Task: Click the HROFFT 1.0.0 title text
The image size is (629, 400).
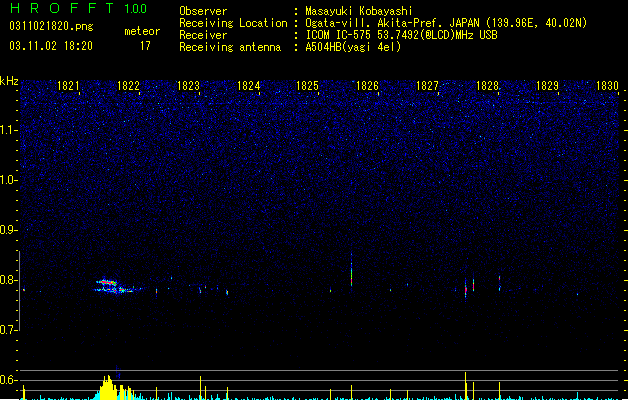Action: [x=79, y=8]
